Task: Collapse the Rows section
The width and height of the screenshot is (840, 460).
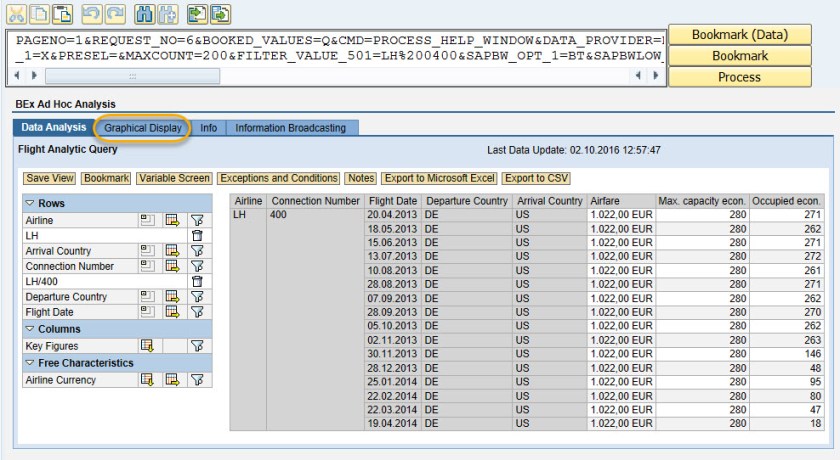Action: 31,204
